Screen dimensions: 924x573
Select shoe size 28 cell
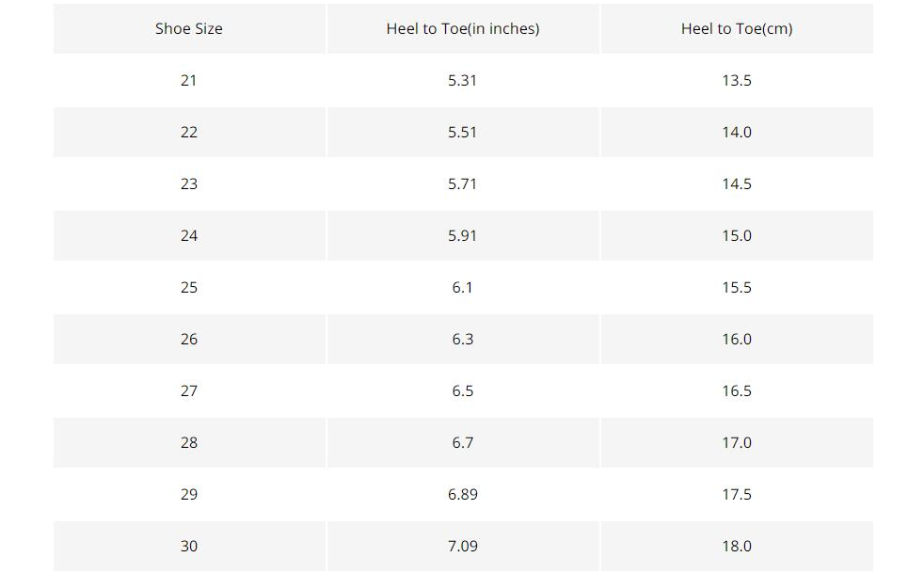pos(189,443)
